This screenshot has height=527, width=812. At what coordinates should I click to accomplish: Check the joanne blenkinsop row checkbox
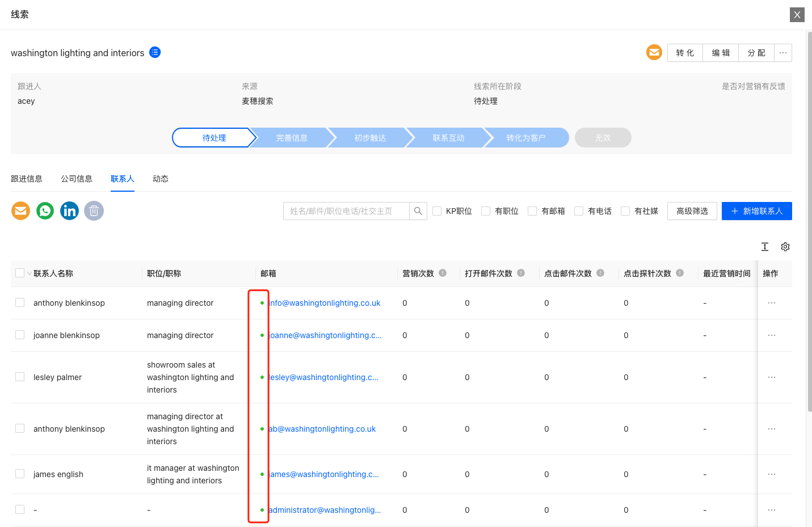[x=20, y=335]
